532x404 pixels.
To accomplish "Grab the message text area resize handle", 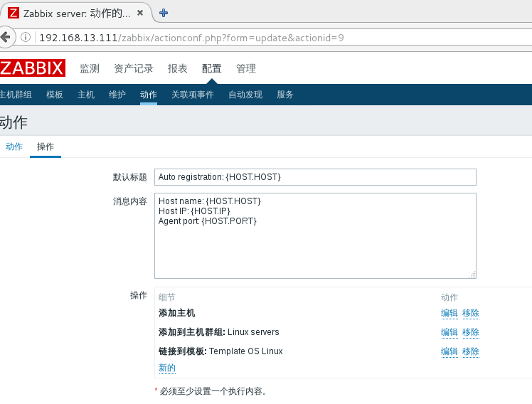I will point(472,275).
